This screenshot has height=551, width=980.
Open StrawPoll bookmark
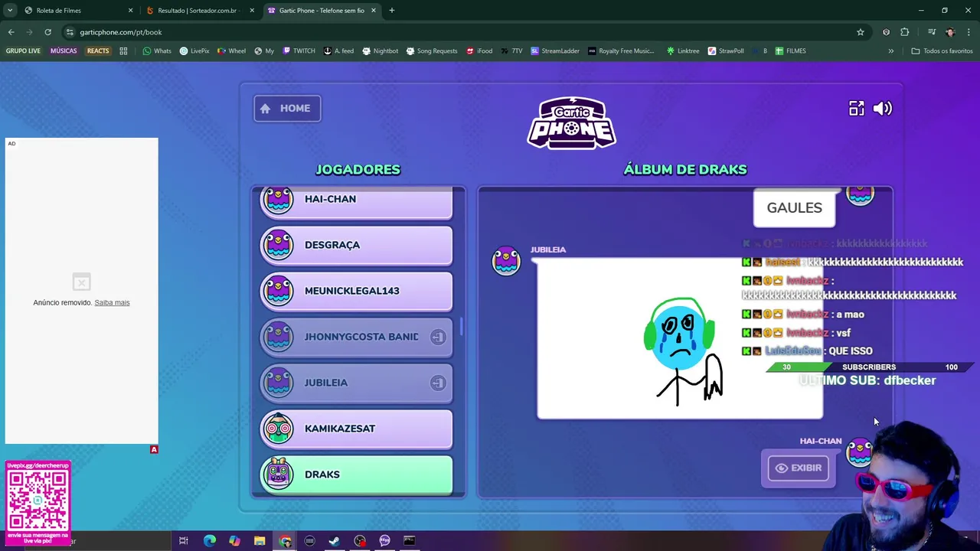point(725,51)
